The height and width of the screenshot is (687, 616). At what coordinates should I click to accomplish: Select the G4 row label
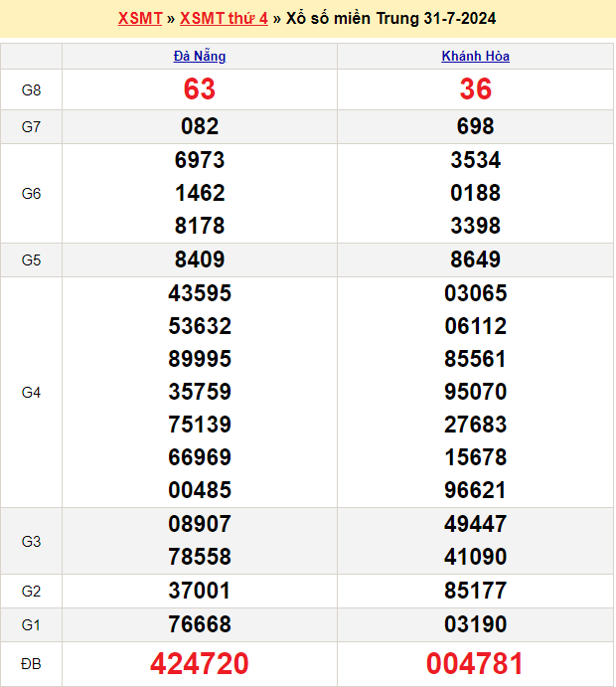31,393
